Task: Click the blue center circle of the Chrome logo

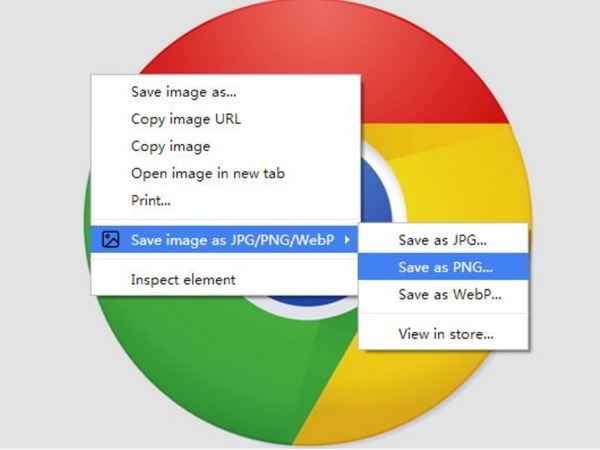Action: 377,191
